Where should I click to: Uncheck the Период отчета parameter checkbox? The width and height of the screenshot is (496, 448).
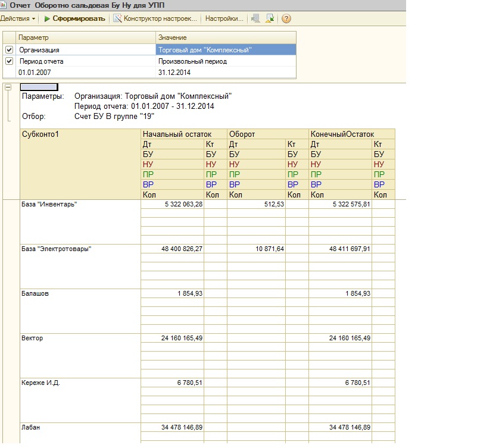pos(9,61)
